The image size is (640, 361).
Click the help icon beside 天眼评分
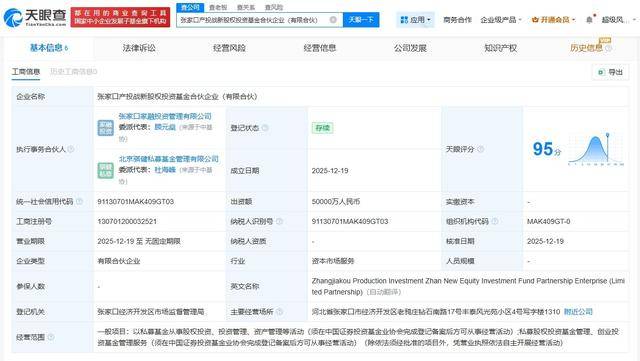[x=481, y=149]
